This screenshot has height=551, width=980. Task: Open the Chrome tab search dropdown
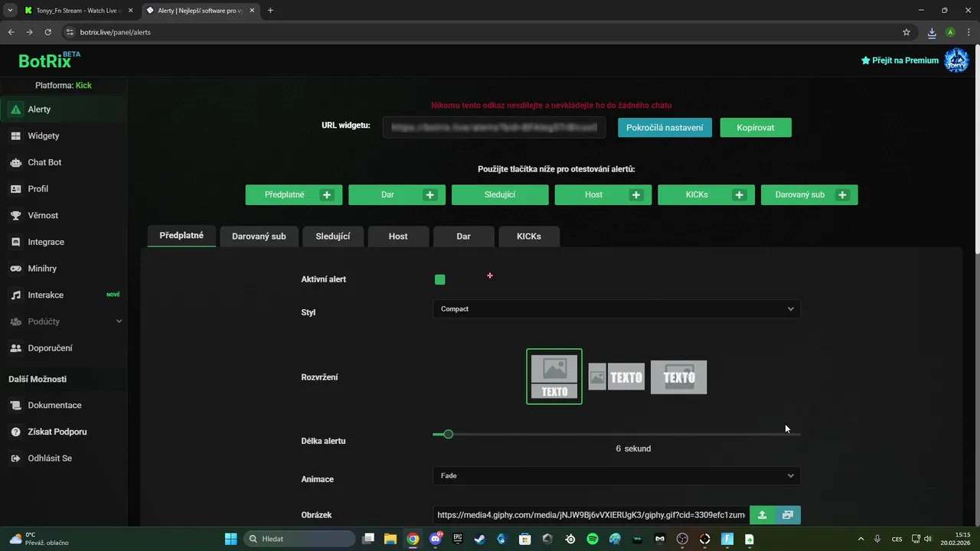(10, 11)
